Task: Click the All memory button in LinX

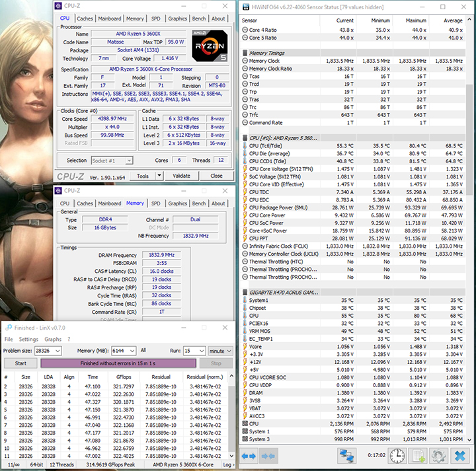Action: click(143, 350)
